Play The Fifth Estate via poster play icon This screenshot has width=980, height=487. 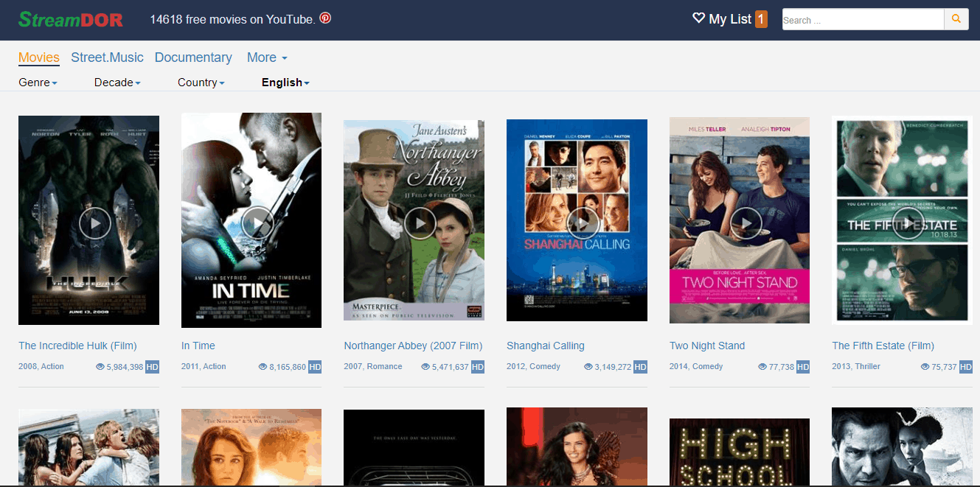point(908,223)
